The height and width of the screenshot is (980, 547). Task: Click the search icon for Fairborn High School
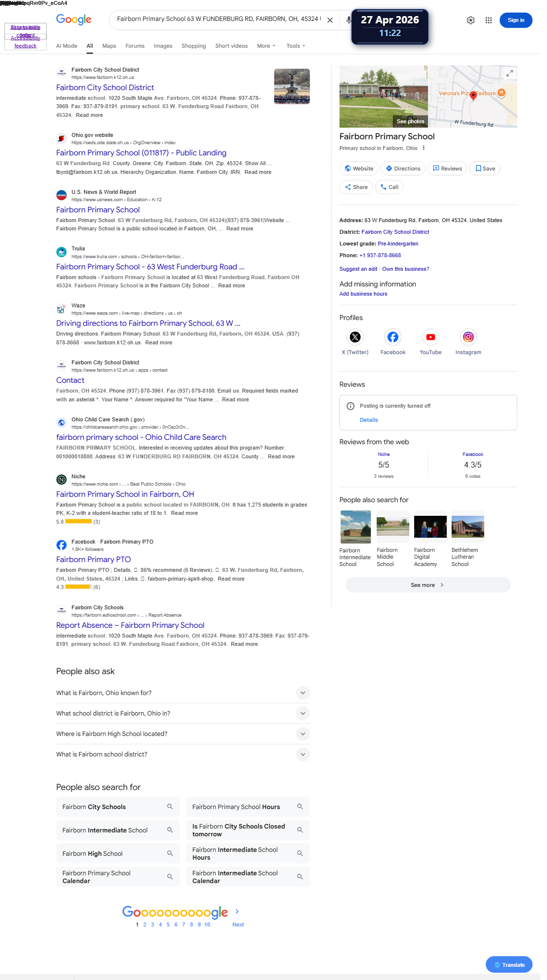170,853
